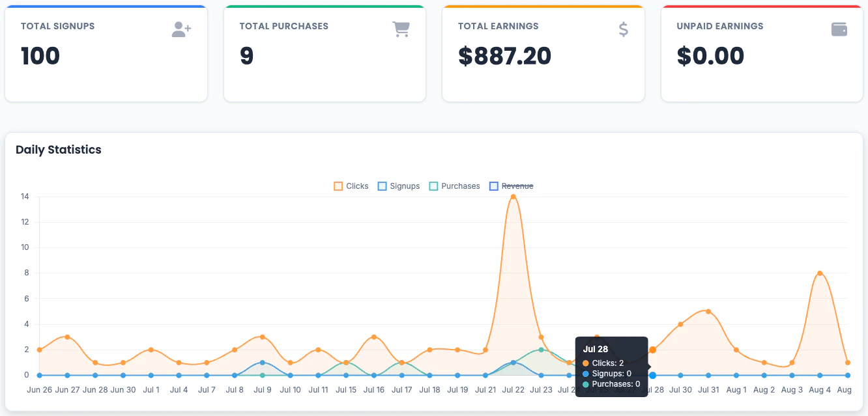This screenshot has width=868, height=416.
Task: Click the Daily Statistics heading
Action: coord(58,150)
